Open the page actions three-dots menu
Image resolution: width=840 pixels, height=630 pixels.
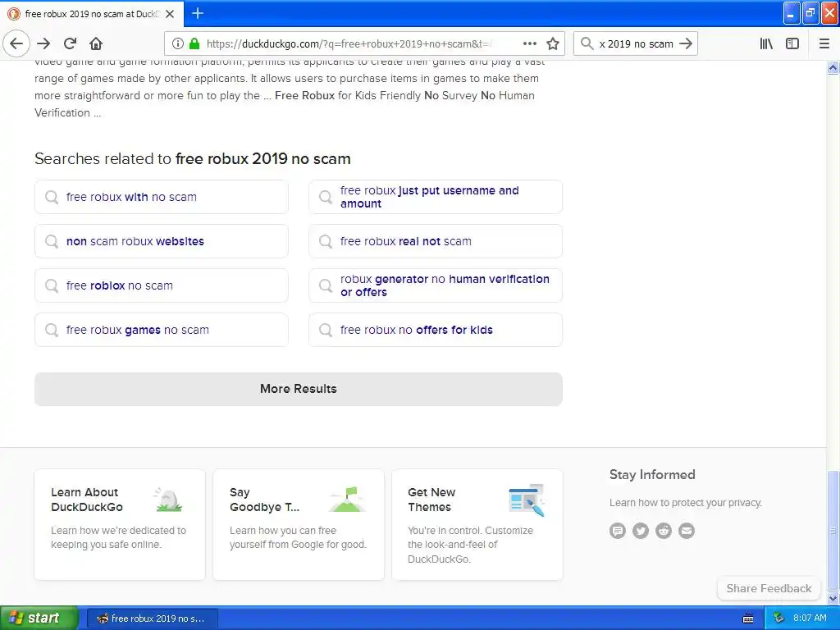point(529,43)
